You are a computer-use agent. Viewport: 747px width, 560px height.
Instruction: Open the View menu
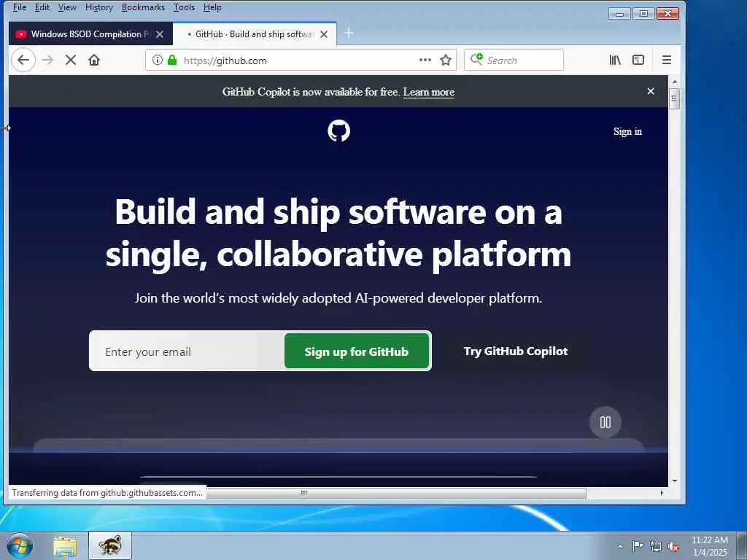(x=67, y=7)
